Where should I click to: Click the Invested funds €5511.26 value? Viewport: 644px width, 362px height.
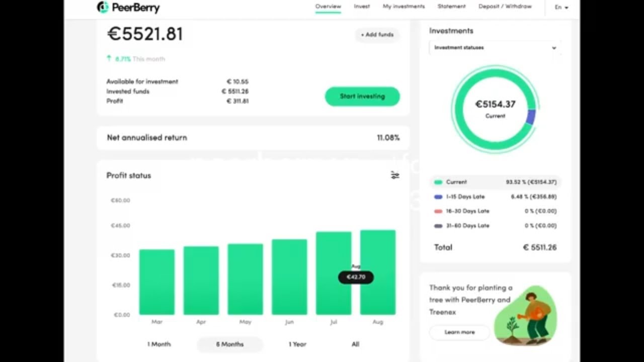click(235, 92)
